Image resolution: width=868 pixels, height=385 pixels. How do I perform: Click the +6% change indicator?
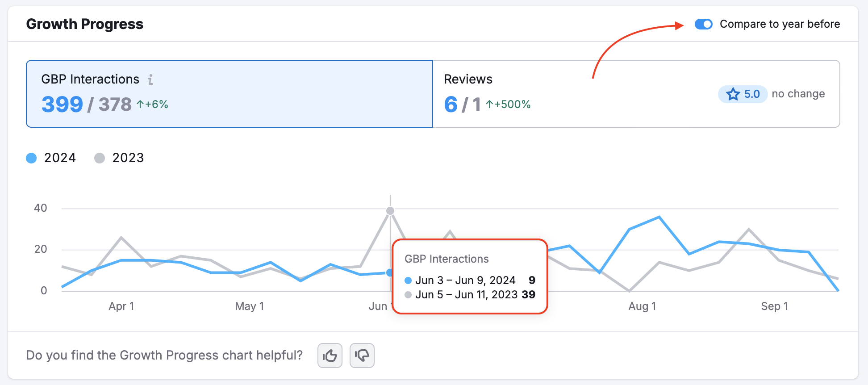click(x=152, y=105)
